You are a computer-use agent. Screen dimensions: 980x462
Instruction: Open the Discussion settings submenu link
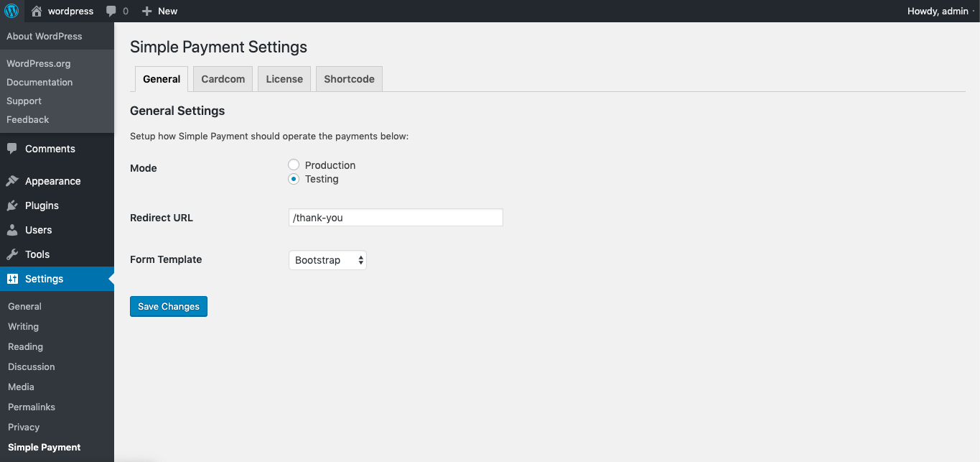tap(32, 366)
